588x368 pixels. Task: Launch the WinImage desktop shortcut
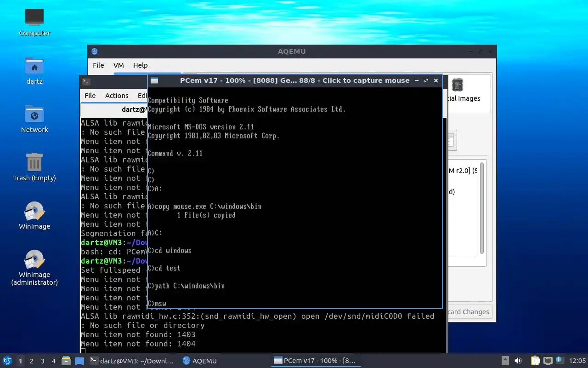pyautogui.click(x=34, y=215)
